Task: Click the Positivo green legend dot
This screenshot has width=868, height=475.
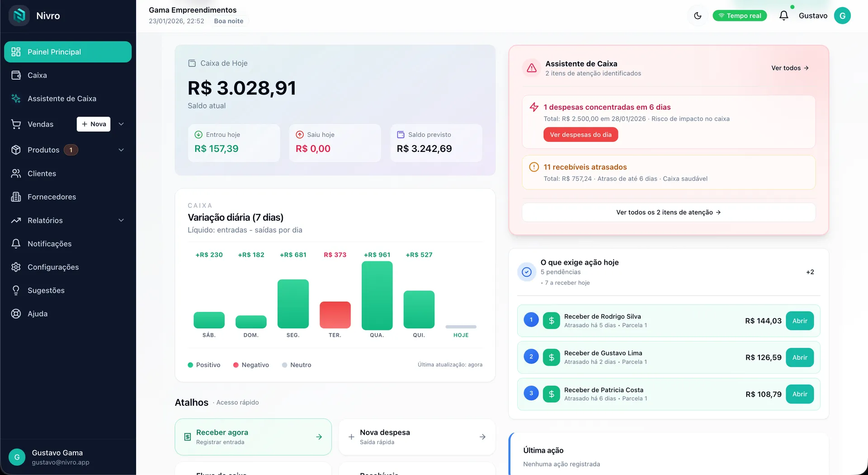Action: [190, 365]
